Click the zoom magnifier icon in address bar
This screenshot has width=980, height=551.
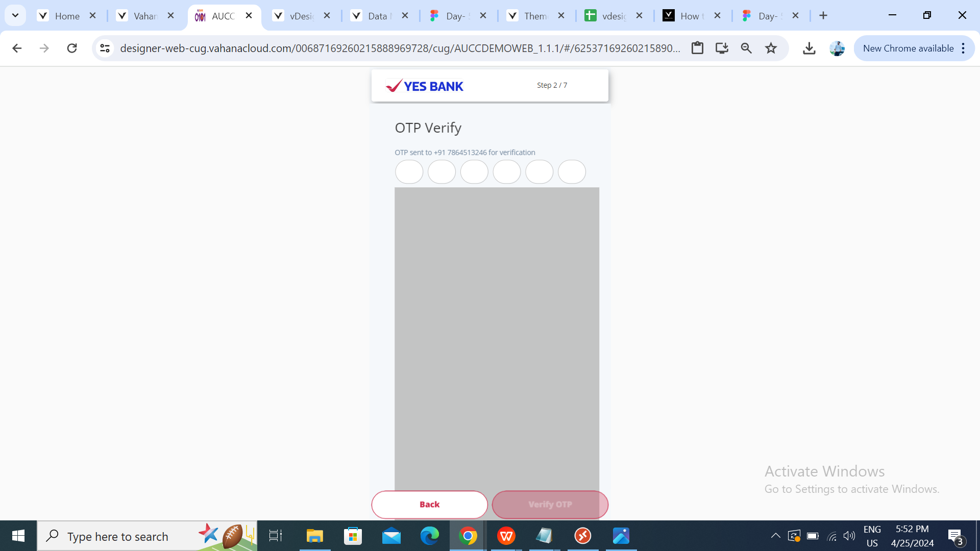[746, 48]
